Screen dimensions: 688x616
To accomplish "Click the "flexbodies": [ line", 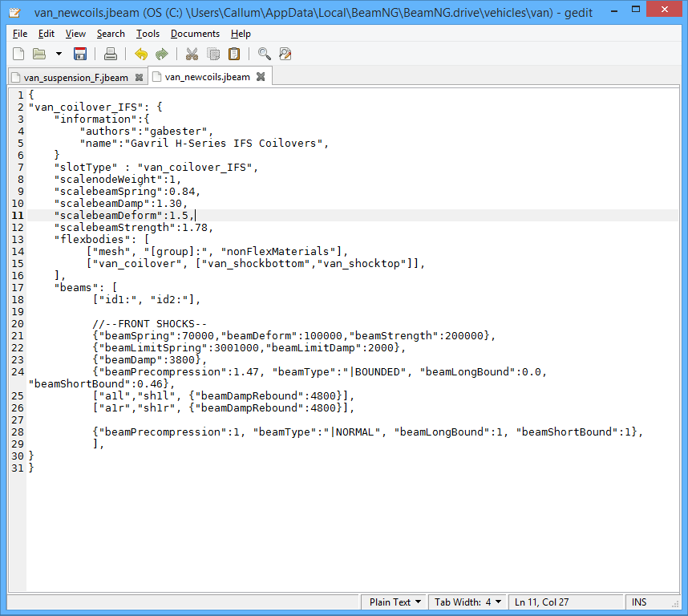I will 102,239.
